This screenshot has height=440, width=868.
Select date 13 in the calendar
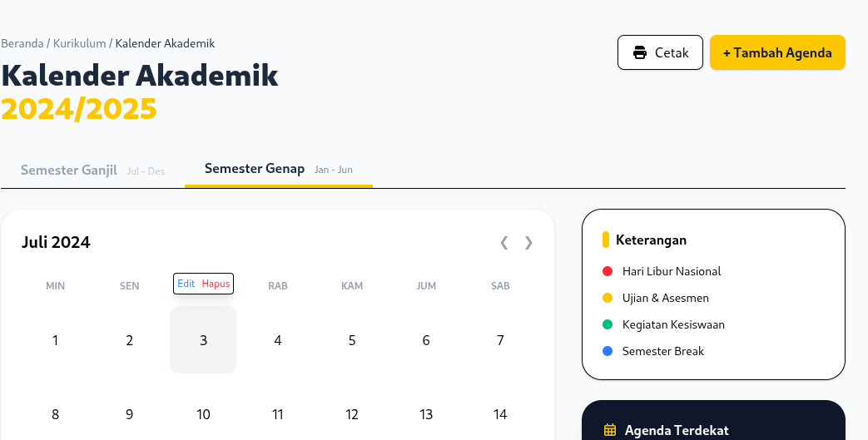[426, 414]
